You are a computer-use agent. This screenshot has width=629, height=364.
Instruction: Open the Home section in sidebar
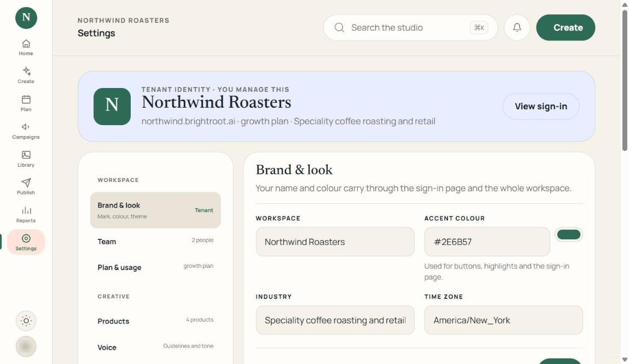pyautogui.click(x=26, y=48)
